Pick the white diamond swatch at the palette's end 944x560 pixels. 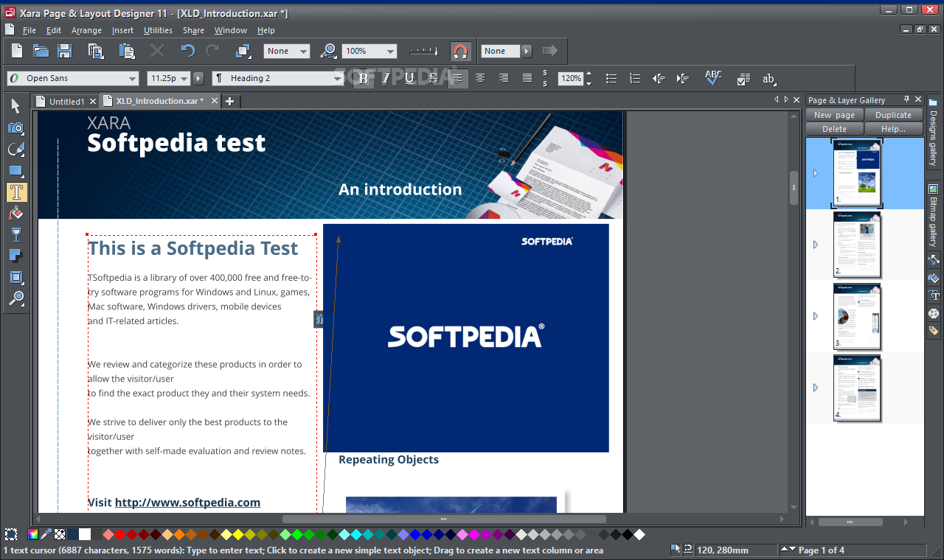639,534
